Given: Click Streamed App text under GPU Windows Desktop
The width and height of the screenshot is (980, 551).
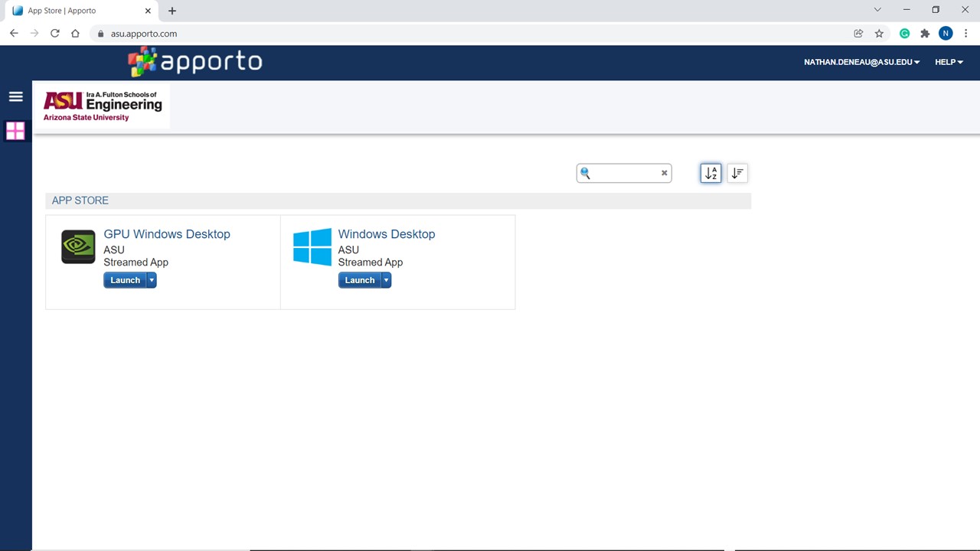Looking at the screenshot, I should coord(136,262).
